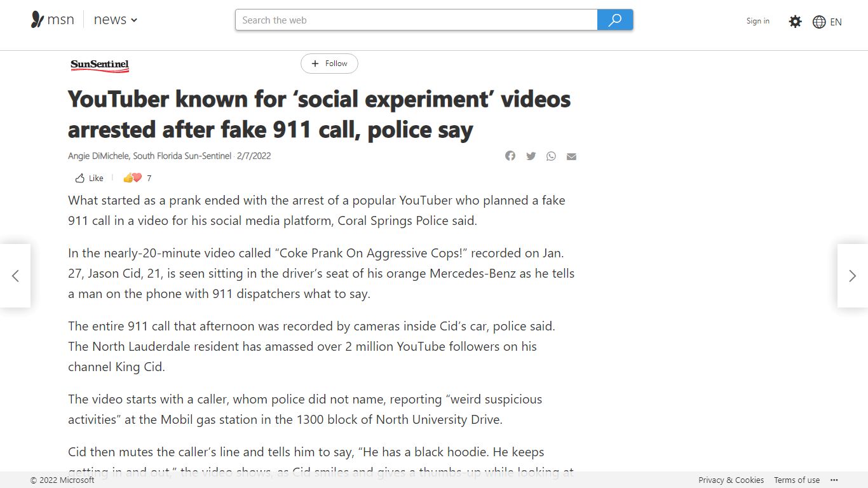Open the SunSentinel publisher logo
Image resolution: width=868 pixels, height=488 pixels.
100,65
